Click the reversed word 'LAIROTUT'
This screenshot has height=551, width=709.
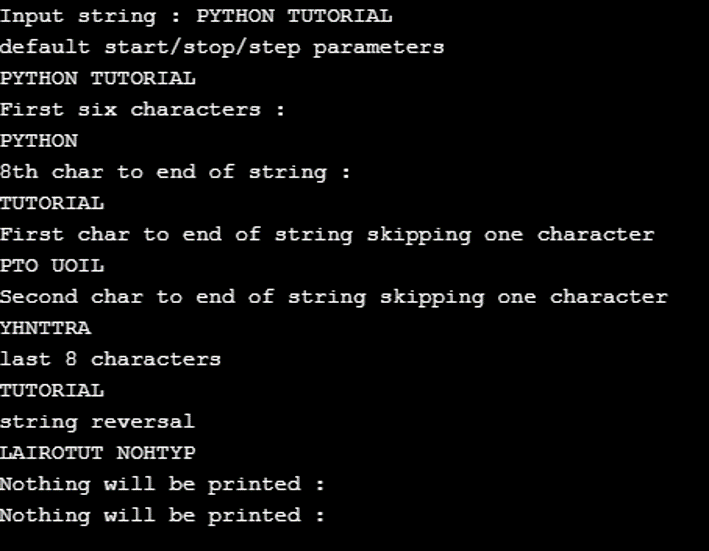52,453
